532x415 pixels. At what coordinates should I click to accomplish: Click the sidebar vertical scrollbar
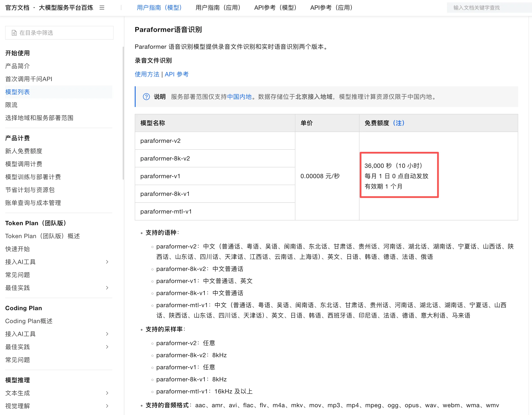(123, 113)
